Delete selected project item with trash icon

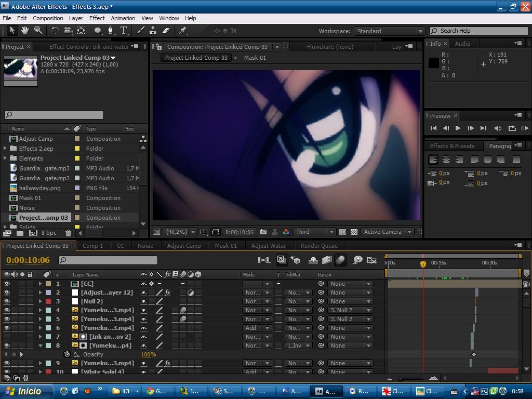(x=68, y=233)
